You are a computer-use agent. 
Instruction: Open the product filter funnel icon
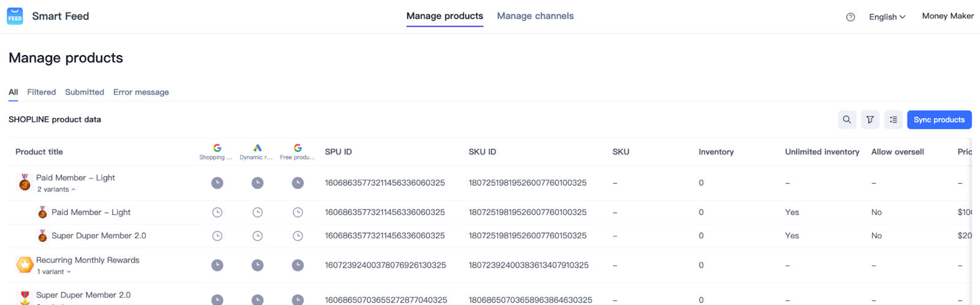tap(870, 120)
